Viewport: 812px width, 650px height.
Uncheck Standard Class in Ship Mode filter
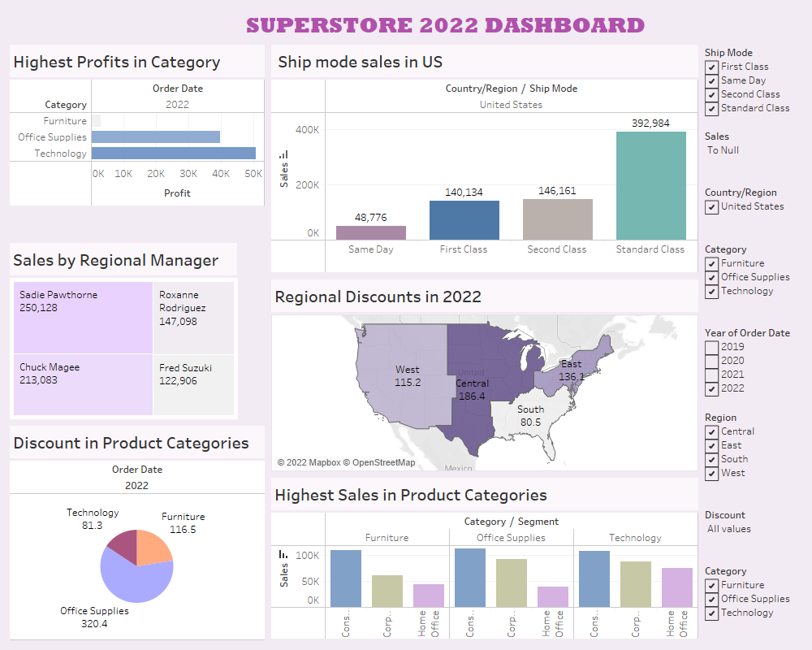coord(711,109)
